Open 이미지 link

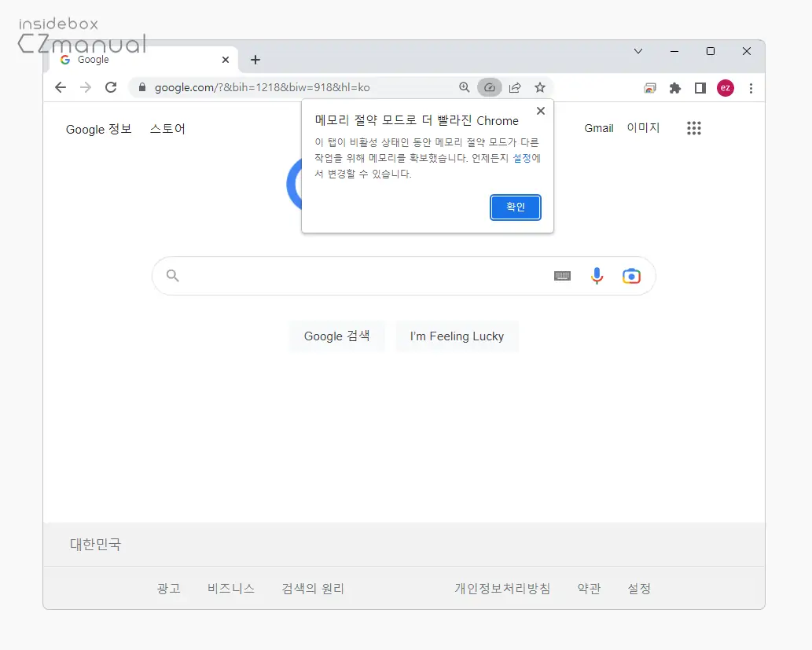(643, 128)
